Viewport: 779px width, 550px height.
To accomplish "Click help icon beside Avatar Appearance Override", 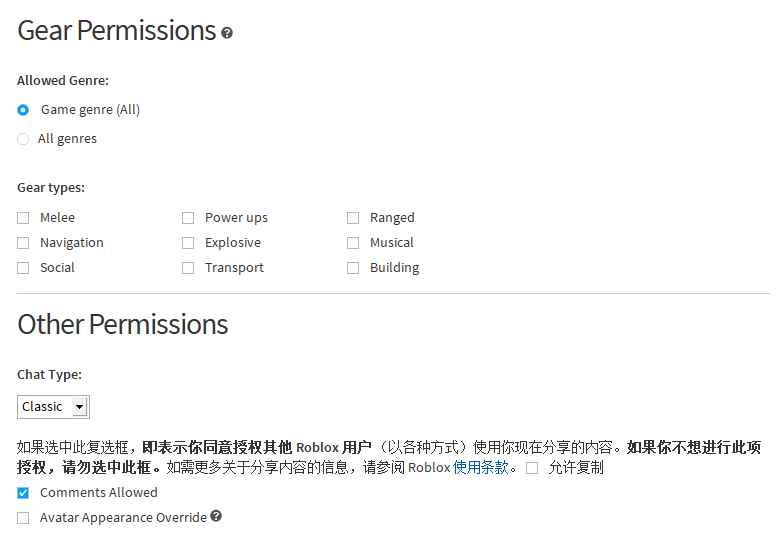I will [x=216, y=517].
